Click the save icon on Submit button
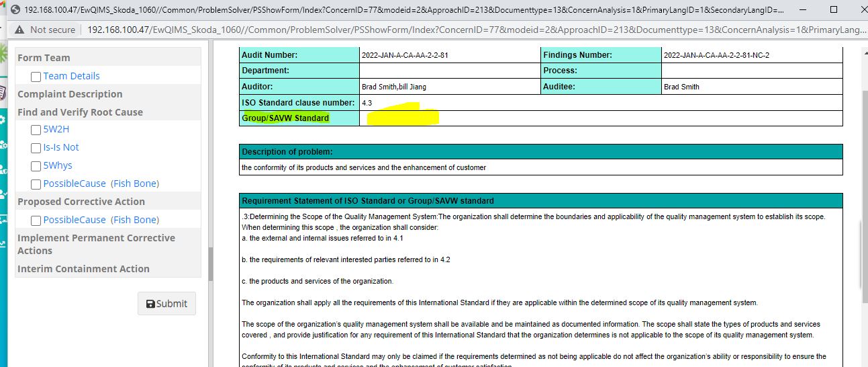Viewport: 868px width, 367px height. coord(150,304)
